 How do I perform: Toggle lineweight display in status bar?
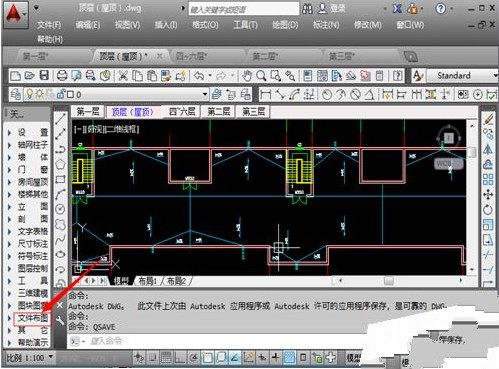pyautogui.click(x=275, y=358)
